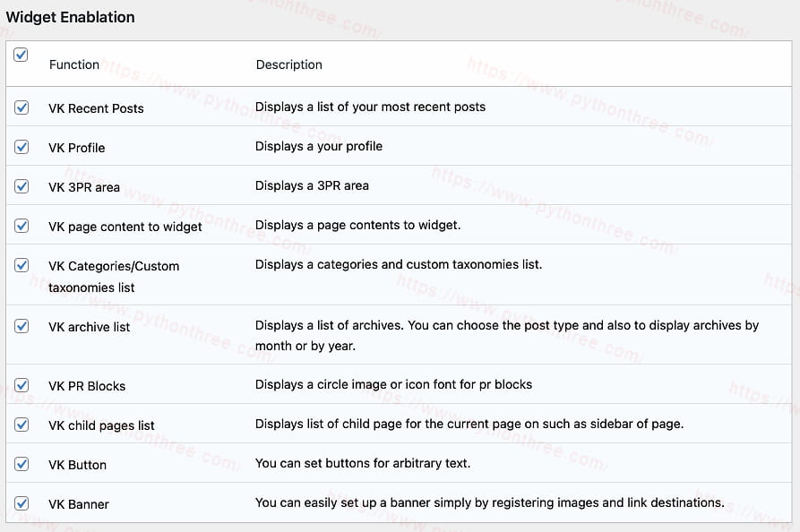Screen dimensions: 800x532
Task: Click the Description column header
Action: [288, 64]
